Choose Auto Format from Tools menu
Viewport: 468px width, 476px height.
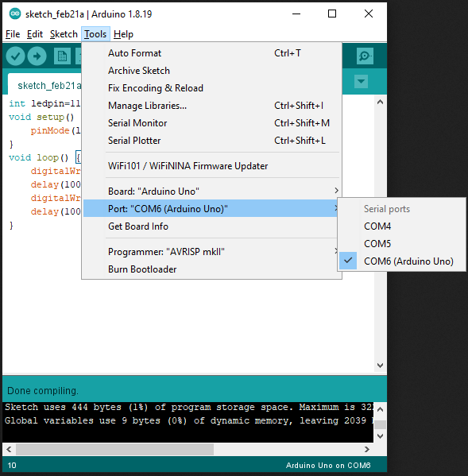pos(211,53)
